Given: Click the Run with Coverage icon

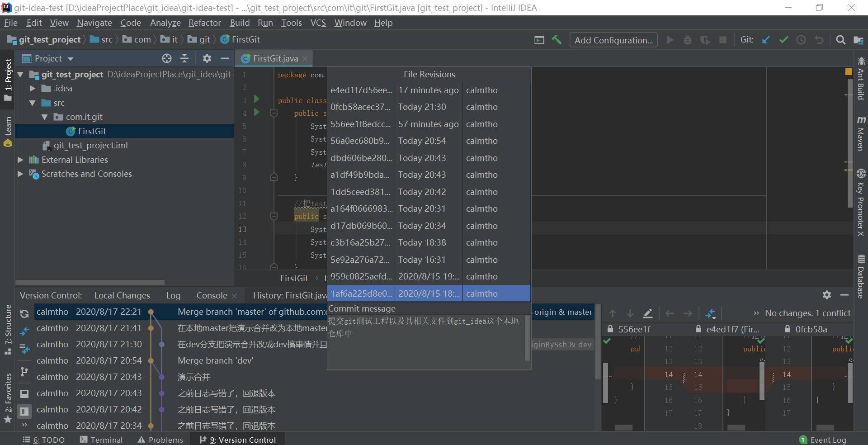Looking at the screenshot, I should point(705,40).
